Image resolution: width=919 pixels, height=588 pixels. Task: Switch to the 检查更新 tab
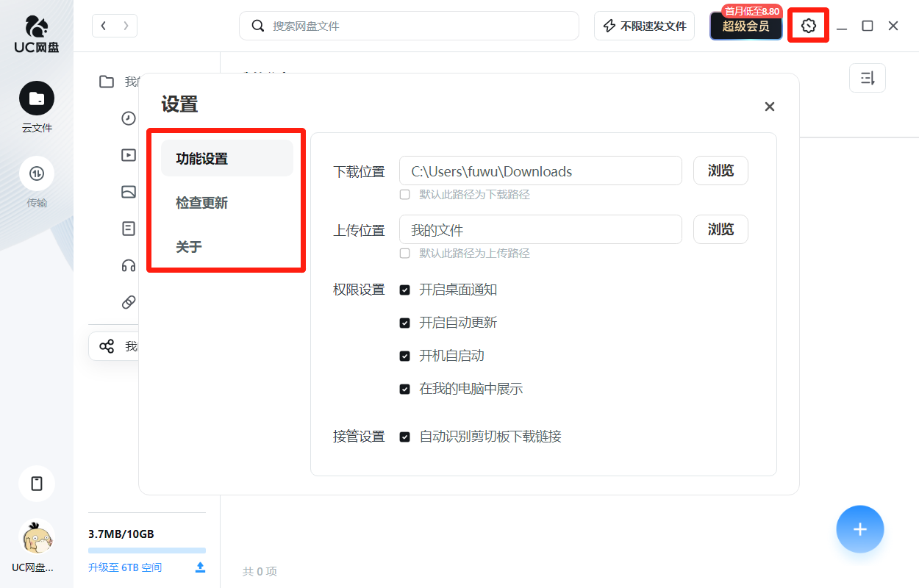(x=202, y=203)
